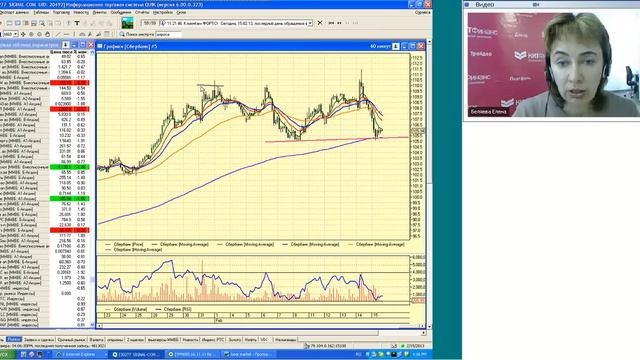Click first quick launch icon on the taskbar
The height and width of the screenshot is (360, 640).
tap(23, 354)
